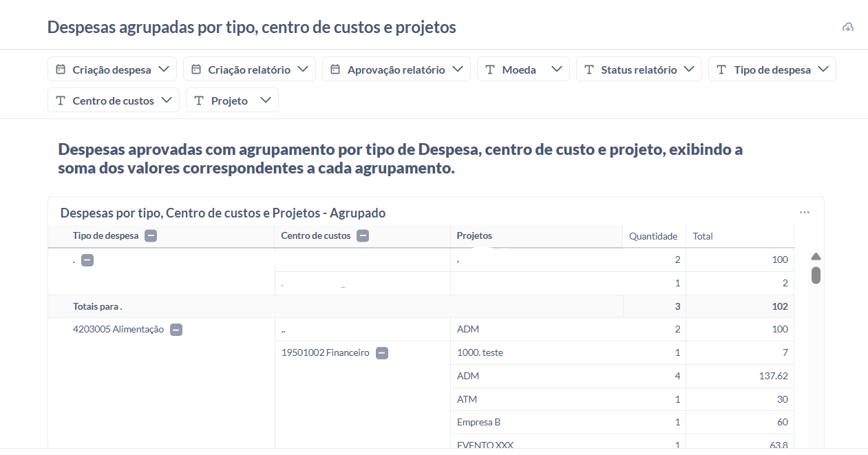The height and width of the screenshot is (455, 868).
Task: Click the Projetos column header
Action: [474, 236]
